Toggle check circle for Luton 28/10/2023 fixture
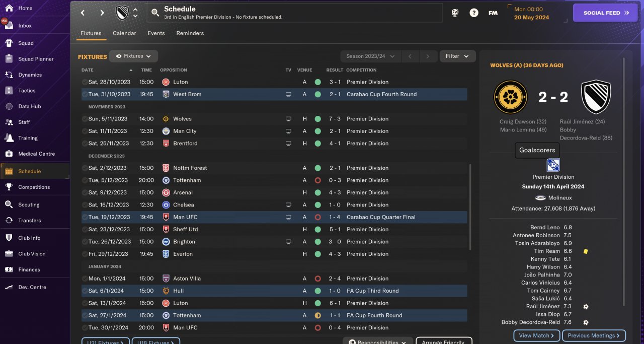Image resolution: width=644 pixels, height=344 pixels. click(85, 82)
